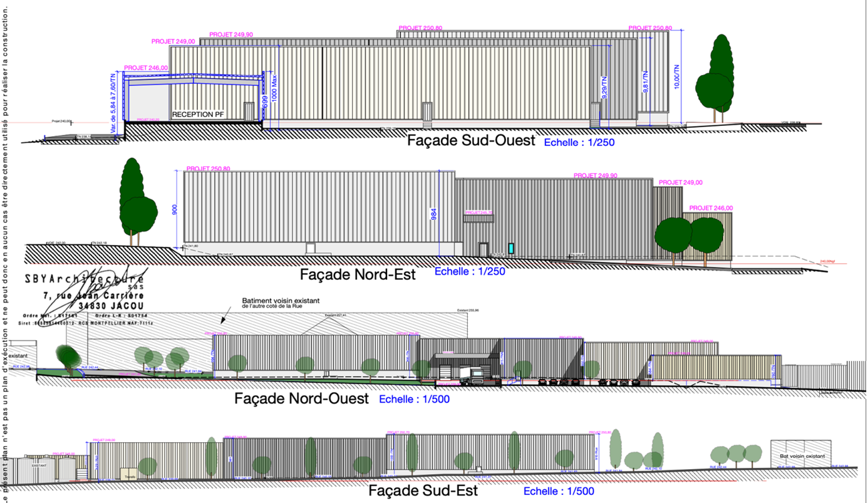Click the Façade Nord-Est title
The height and width of the screenshot is (503, 868).
click(x=358, y=274)
